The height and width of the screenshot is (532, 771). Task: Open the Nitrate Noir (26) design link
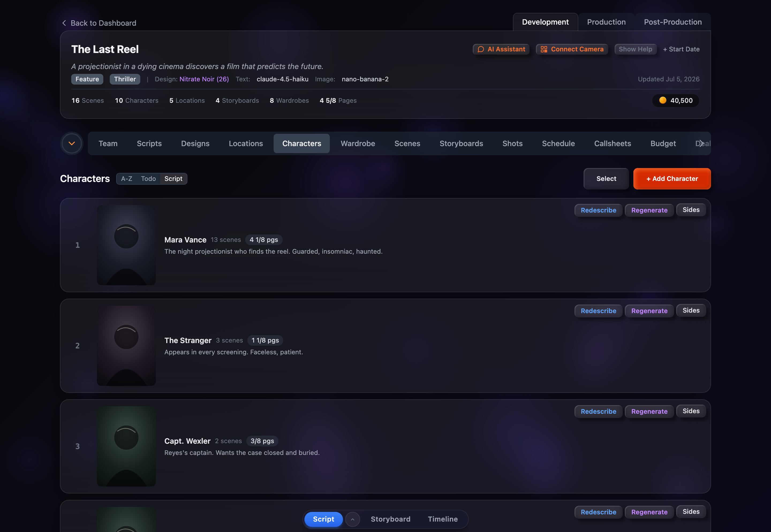point(204,79)
